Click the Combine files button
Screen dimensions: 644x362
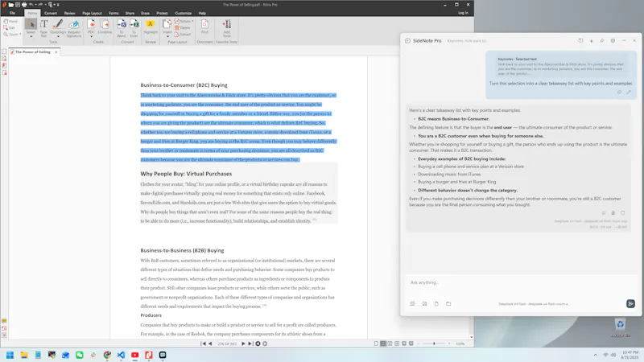coord(105,27)
